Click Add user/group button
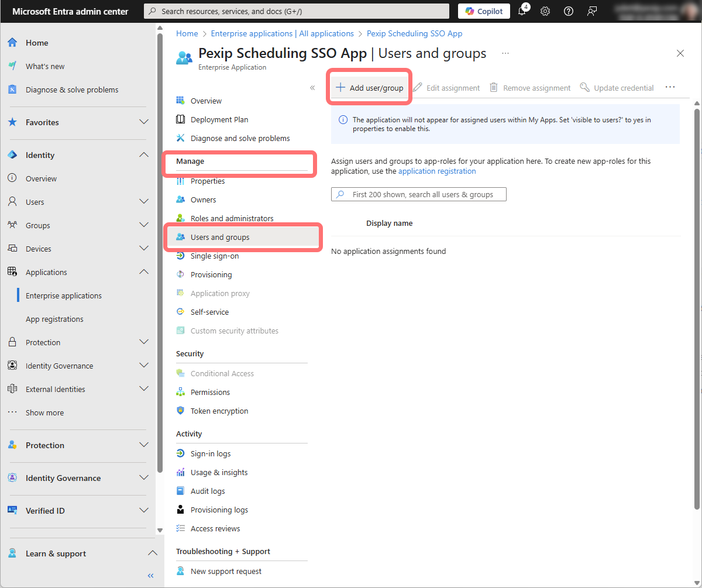The height and width of the screenshot is (588, 702). tap(370, 88)
